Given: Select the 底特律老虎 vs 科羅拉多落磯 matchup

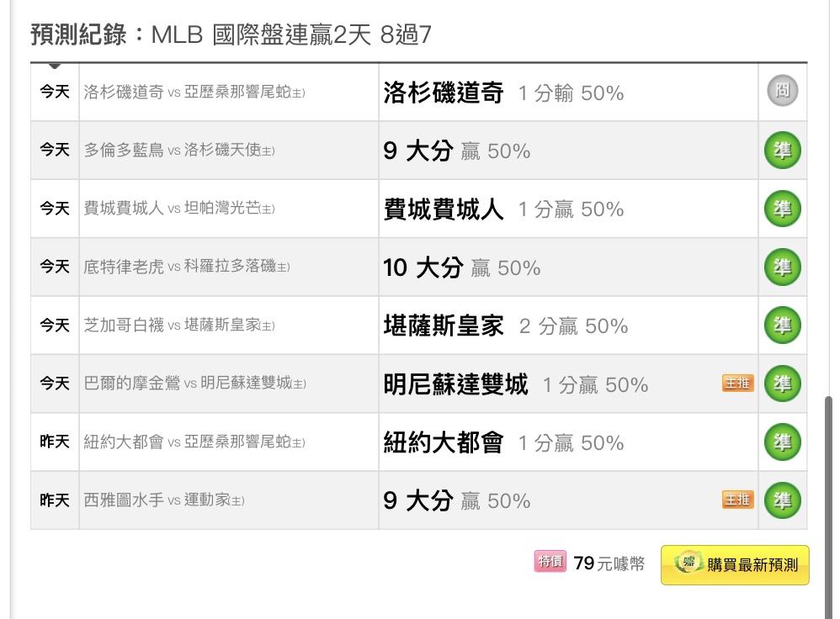Looking at the screenshot, I should [x=186, y=267].
